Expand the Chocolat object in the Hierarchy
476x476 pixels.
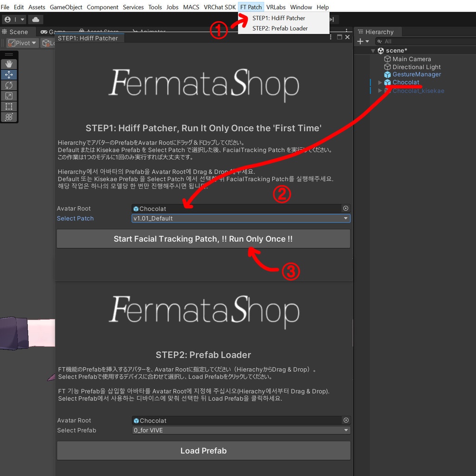[380, 82]
